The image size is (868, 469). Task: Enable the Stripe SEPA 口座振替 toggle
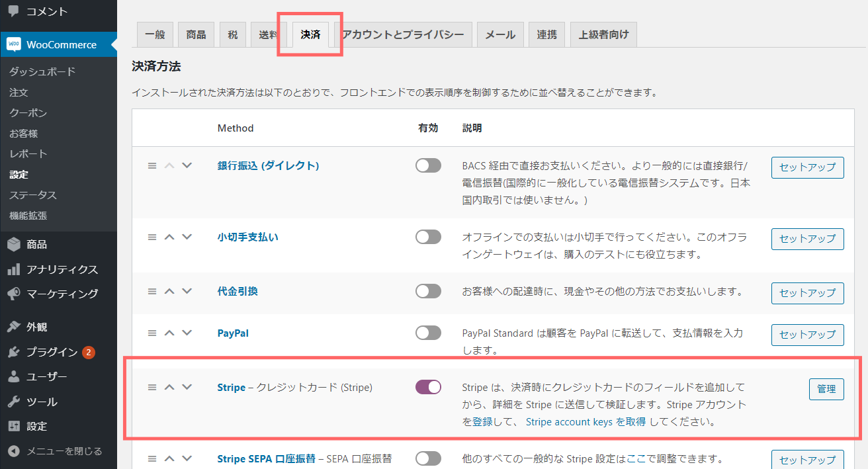(x=428, y=458)
